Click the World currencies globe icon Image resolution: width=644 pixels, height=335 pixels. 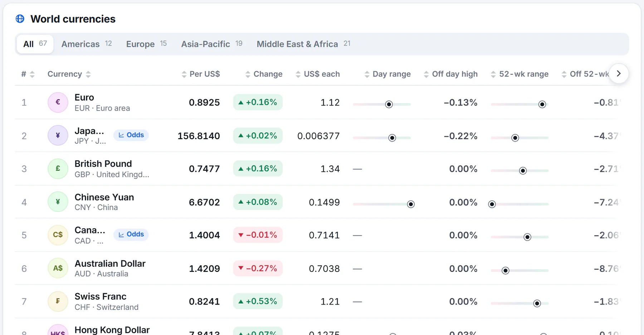pos(20,19)
